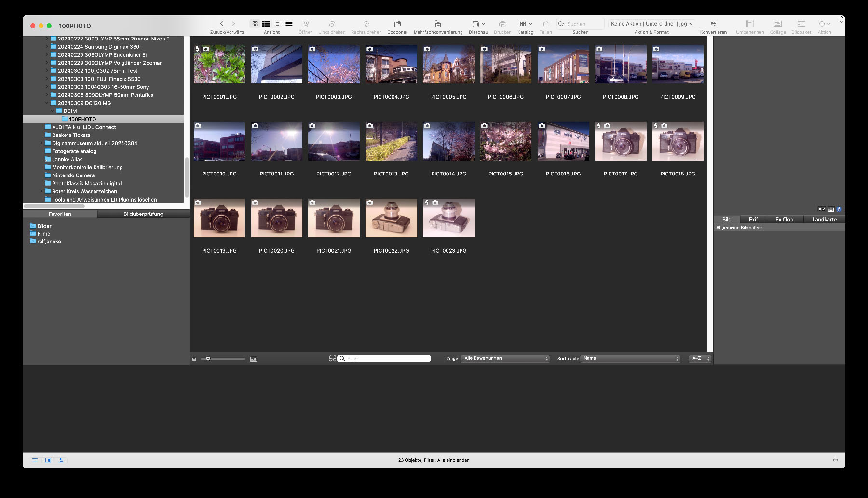Start Mehrfachkonvertierung batch conversion
This screenshot has width=868, height=498.
(438, 24)
